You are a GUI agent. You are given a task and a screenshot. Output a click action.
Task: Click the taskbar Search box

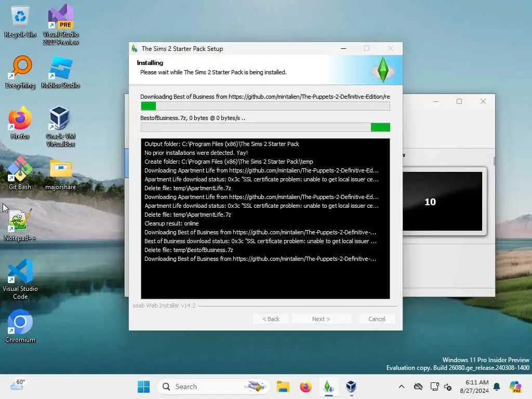pyautogui.click(x=213, y=387)
